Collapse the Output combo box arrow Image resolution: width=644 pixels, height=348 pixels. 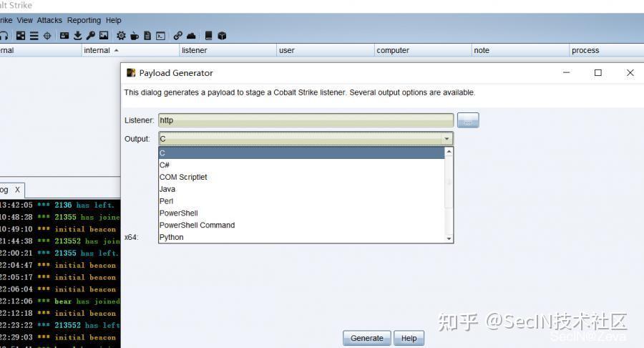pos(447,139)
